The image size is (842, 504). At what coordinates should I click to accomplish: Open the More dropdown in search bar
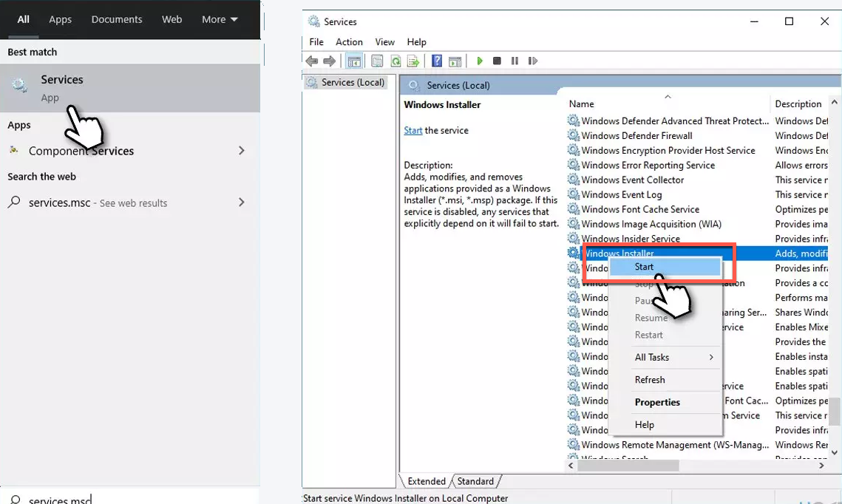click(219, 19)
